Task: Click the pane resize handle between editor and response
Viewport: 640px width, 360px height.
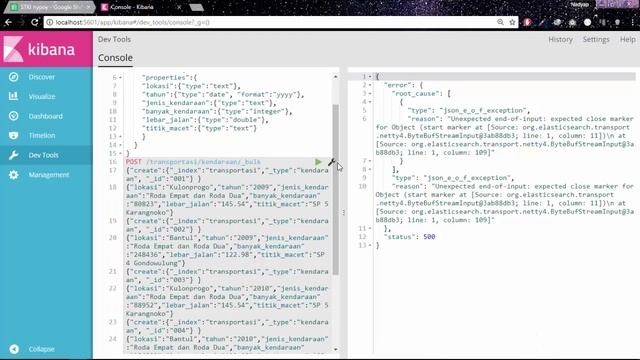Action: click(344, 212)
